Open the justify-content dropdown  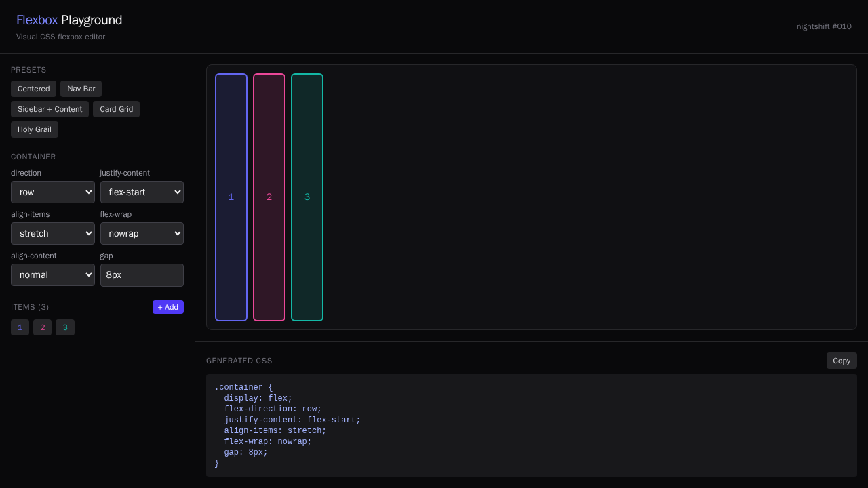(x=142, y=192)
